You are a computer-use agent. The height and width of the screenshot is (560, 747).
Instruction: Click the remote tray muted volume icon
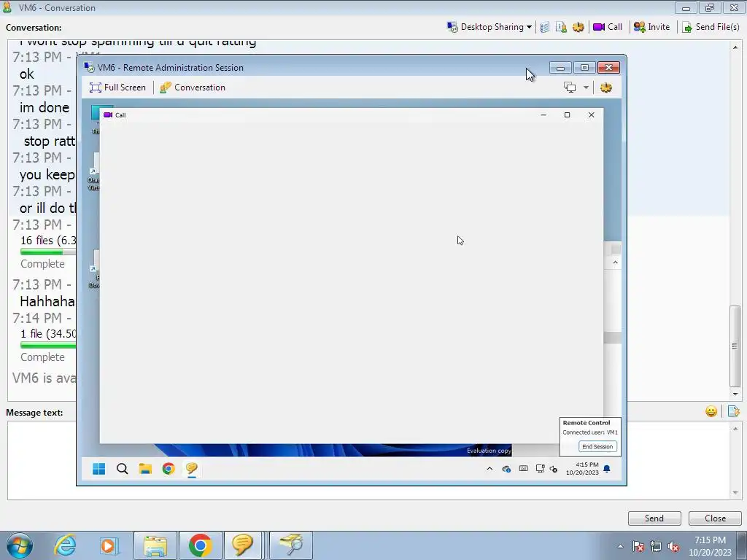tap(553, 469)
